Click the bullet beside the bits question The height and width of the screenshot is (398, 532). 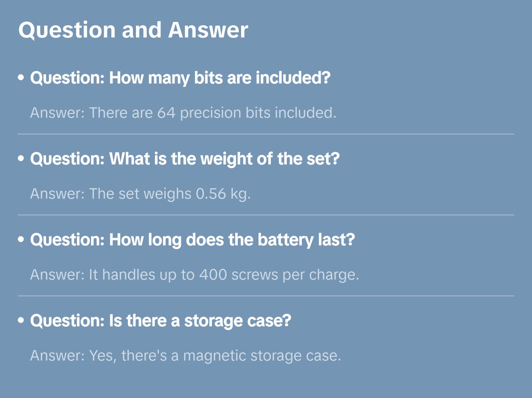click(21, 78)
